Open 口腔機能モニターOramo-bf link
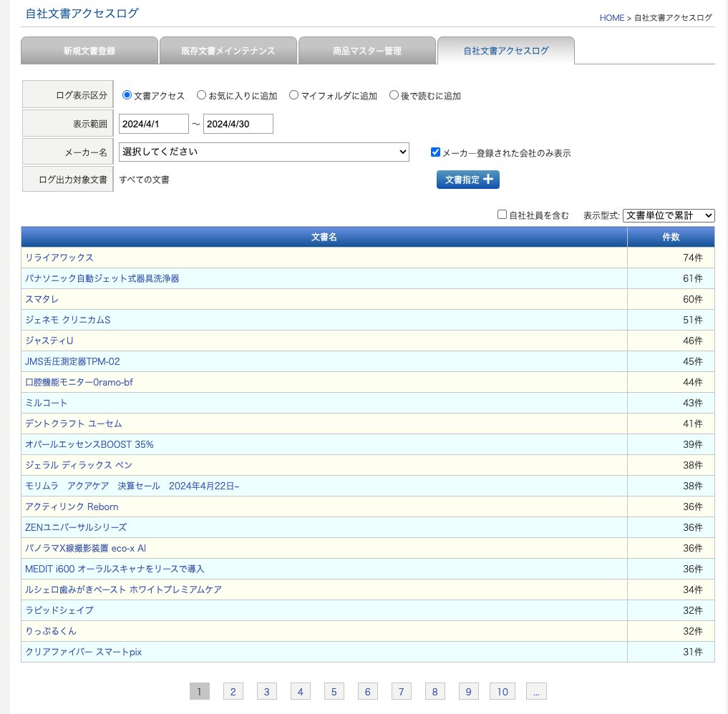728x714 pixels. pyautogui.click(x=79, y=382)
